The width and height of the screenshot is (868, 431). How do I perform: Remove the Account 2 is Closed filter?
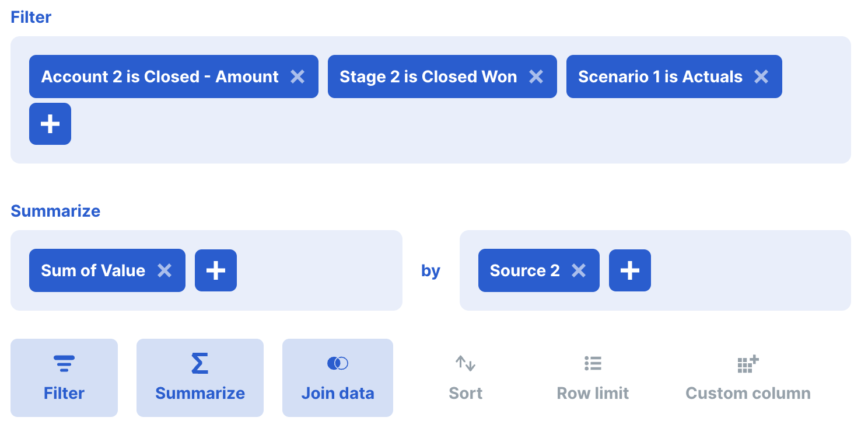(298, 77)
